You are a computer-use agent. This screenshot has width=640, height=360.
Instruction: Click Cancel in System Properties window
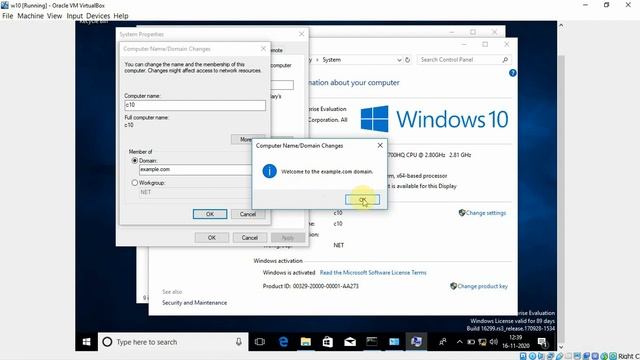(x=249, y=238)
